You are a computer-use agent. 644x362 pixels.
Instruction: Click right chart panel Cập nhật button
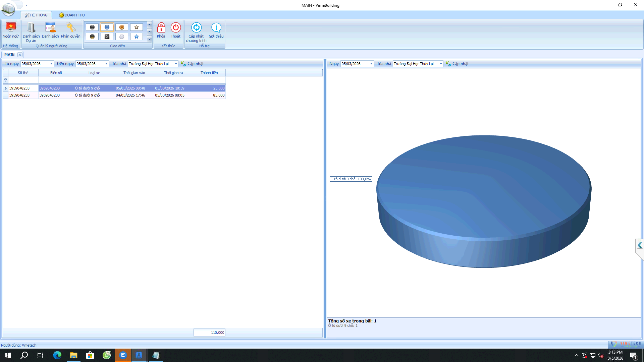tap(457, 64)
